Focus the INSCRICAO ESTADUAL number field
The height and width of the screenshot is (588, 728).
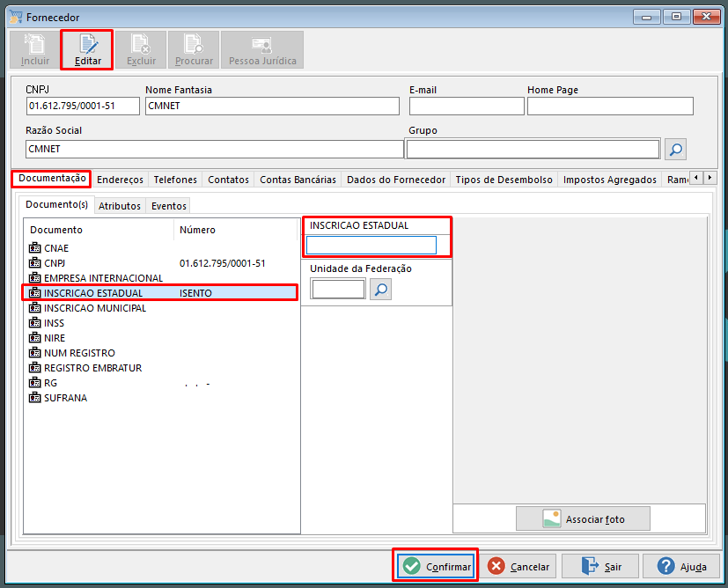tap(371, 245)
